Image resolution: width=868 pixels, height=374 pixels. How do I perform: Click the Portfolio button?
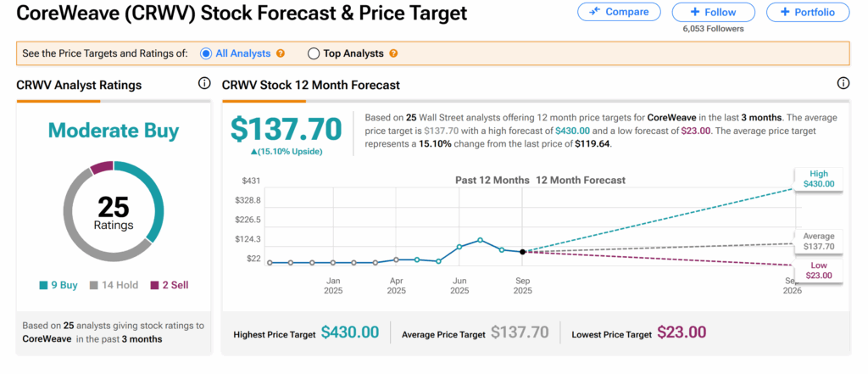tap(807, 12)
